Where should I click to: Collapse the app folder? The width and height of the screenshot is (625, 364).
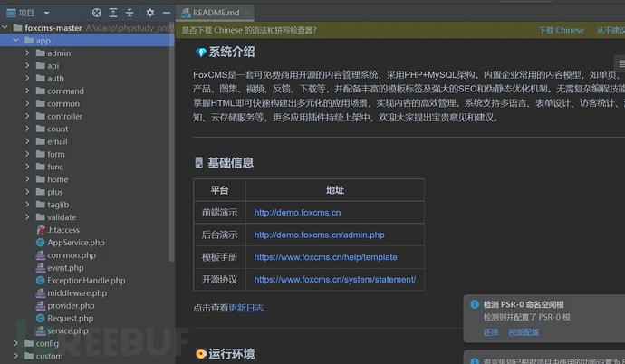pyautogui.click(x=16, y=41)
